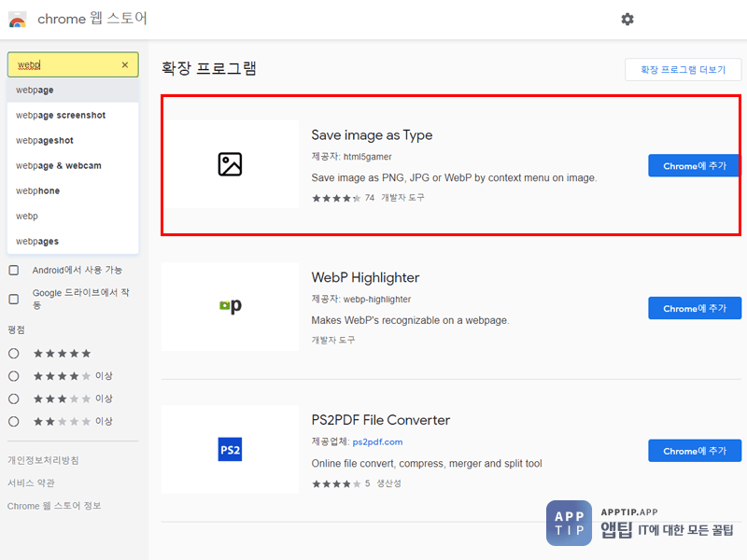The image size is (747, 560).
Task: Click the Save image as Type star rating
Action: [336, 198]
